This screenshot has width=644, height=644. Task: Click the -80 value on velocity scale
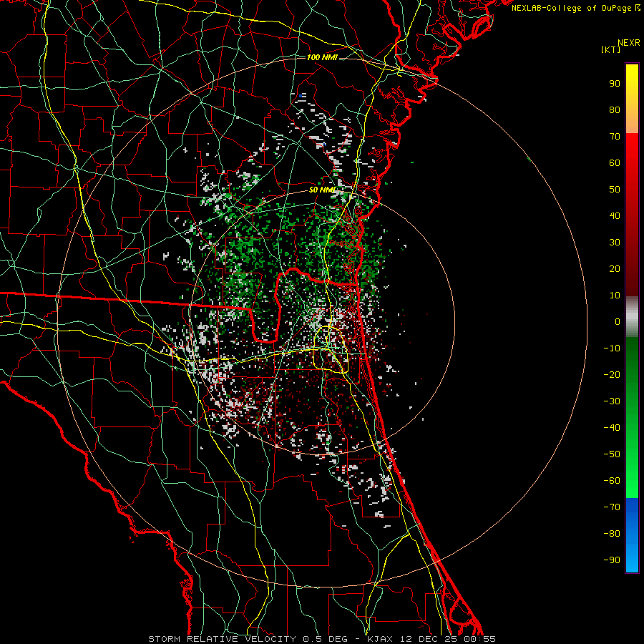click(612, 534)
